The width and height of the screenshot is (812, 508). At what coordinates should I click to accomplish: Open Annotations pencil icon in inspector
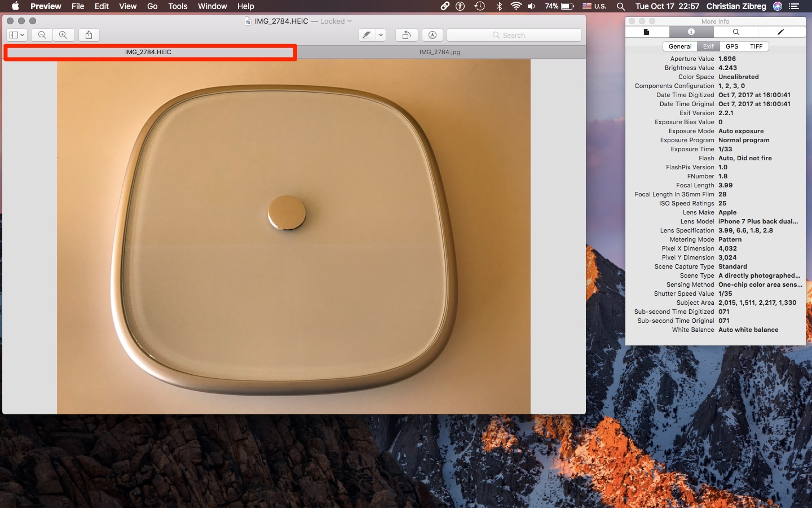pyautogui.click(x=780, y=32)
